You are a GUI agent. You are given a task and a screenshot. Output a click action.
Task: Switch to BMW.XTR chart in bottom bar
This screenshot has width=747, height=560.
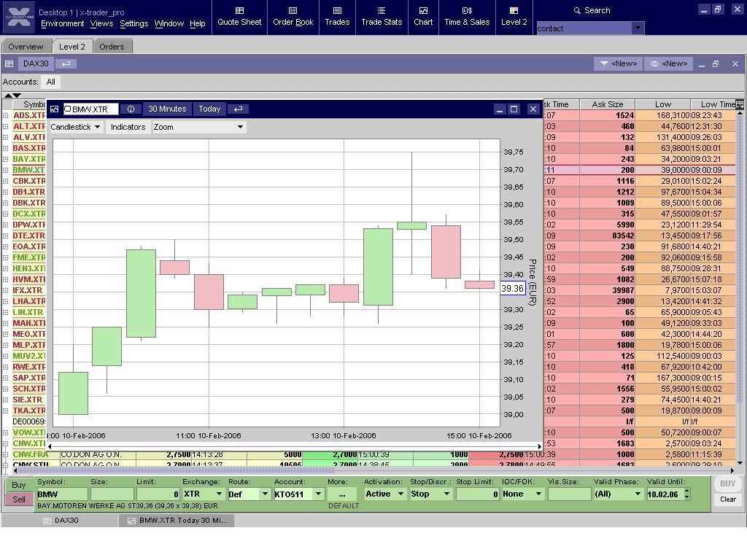tap(177, 521)
